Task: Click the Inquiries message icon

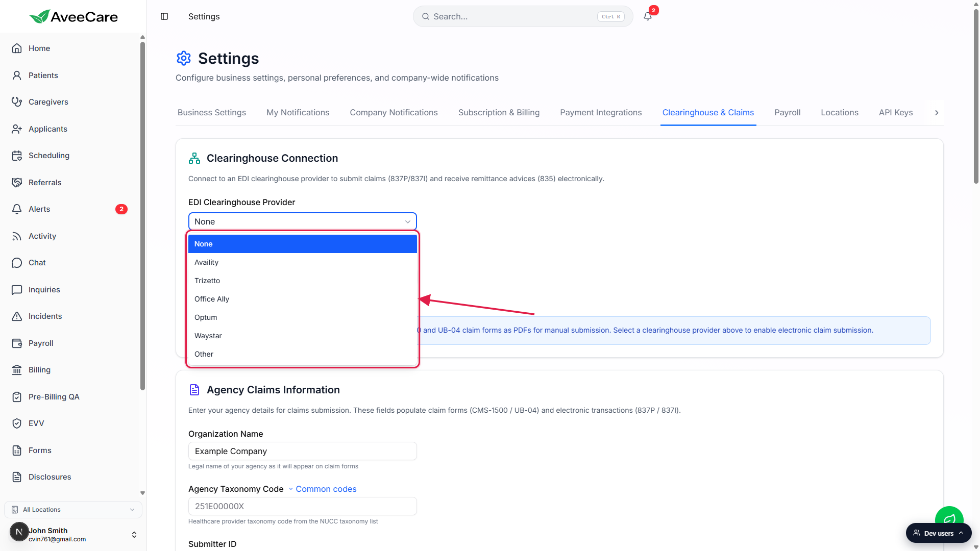Action: tap(17, 290)
